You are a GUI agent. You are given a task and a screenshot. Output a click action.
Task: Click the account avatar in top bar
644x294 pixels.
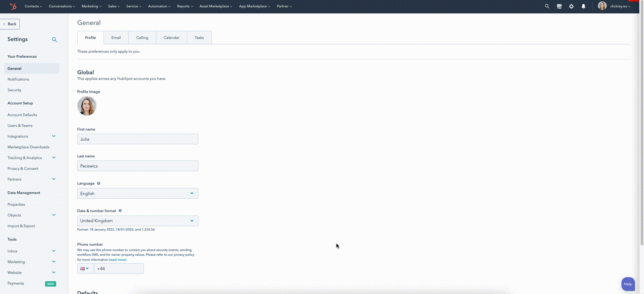602,6
